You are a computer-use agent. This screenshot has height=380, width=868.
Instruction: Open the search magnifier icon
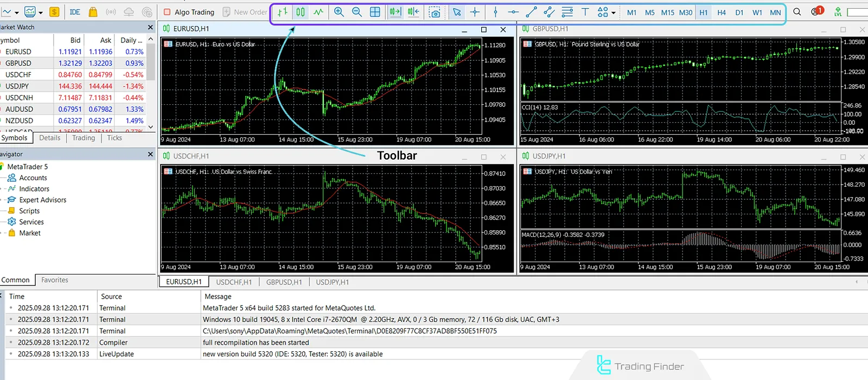pyautogui.click(x=797, y=12)
